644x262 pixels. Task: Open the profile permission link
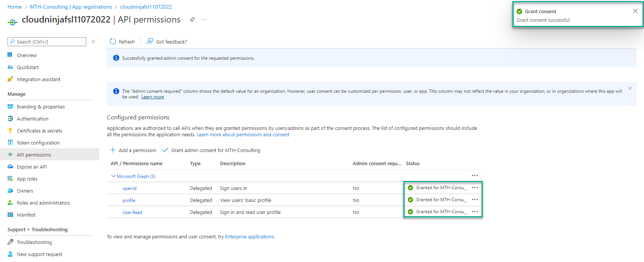(129, 200)
